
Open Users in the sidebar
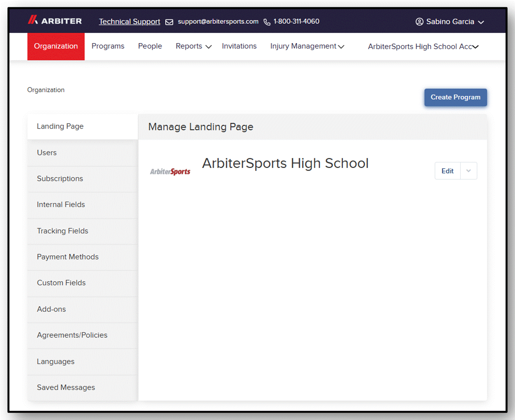pos(82,153)
